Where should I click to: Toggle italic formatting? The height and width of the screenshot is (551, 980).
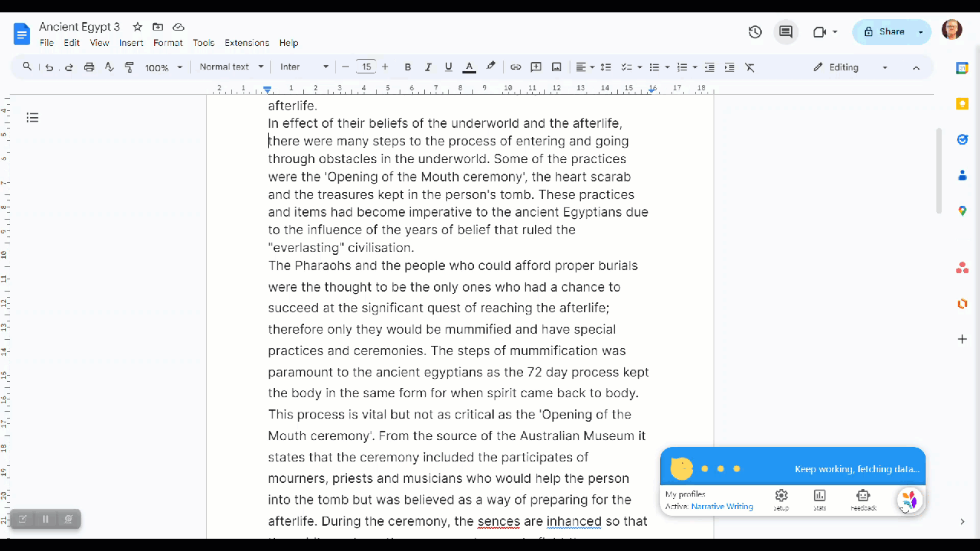pos(428,67)
